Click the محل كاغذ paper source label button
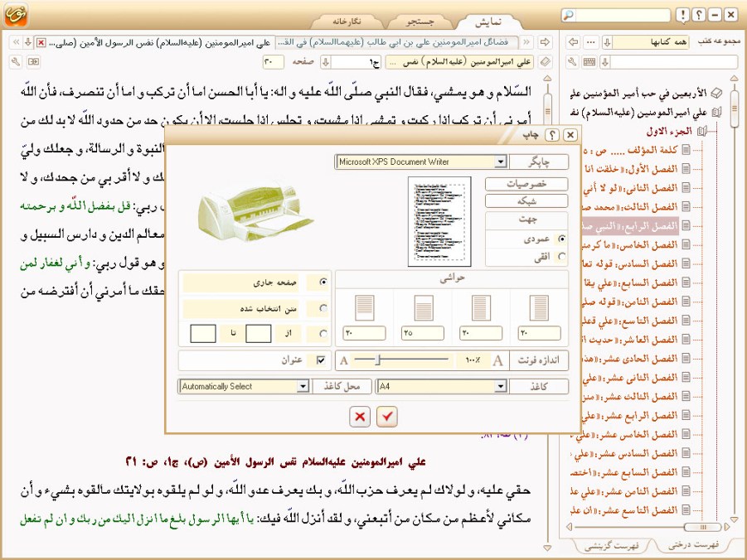Screen dimensions: 747x560 click(342, 386)
